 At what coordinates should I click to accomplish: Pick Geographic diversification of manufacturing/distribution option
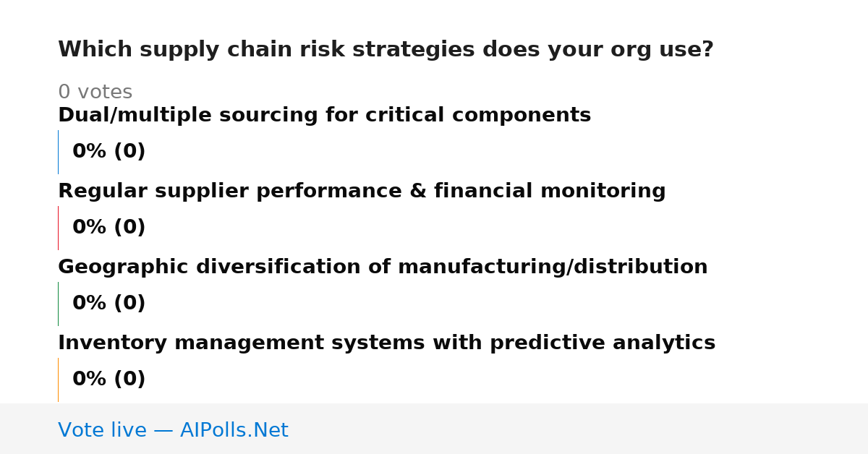click(383, 267)
